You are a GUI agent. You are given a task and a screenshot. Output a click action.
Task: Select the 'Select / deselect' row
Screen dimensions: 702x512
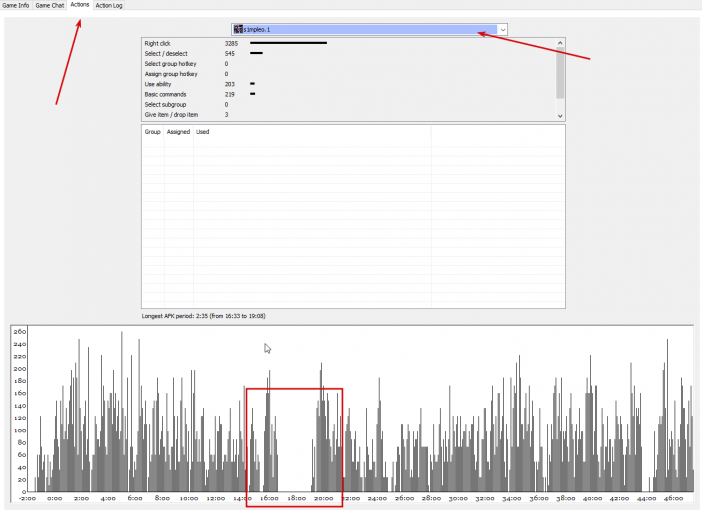click(x=349, y=54)
